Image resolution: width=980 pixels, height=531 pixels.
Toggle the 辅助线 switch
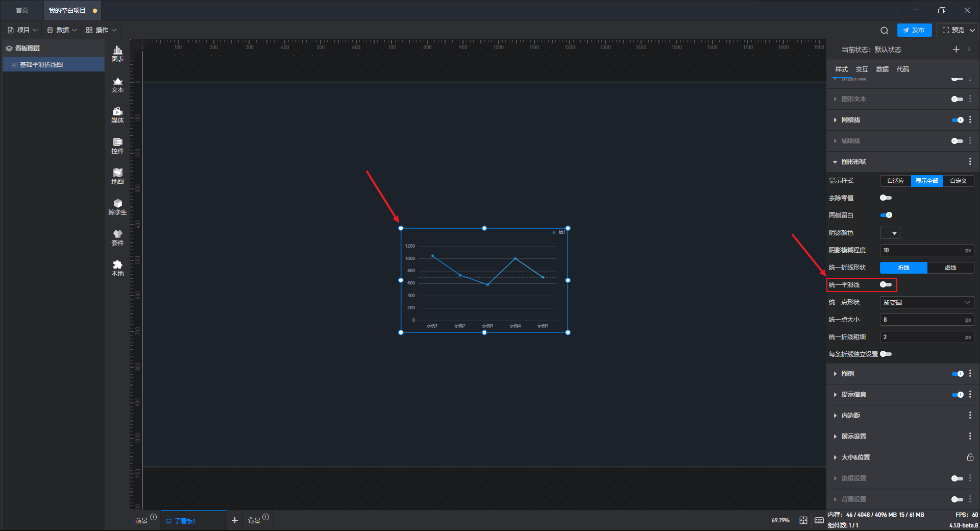[x=958, y=141]
